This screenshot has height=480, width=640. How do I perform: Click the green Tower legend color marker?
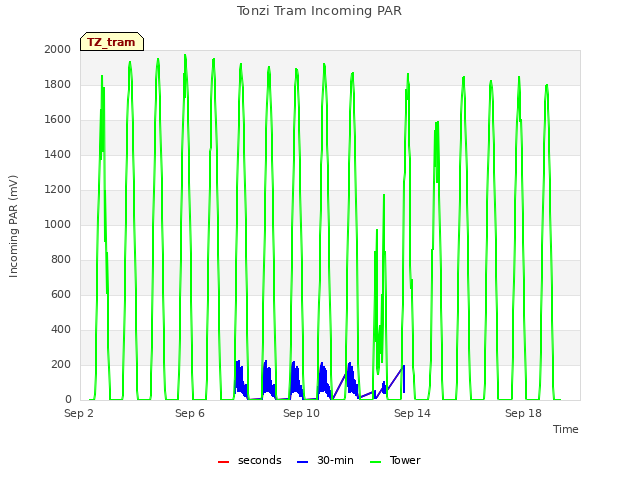[375, 462]
